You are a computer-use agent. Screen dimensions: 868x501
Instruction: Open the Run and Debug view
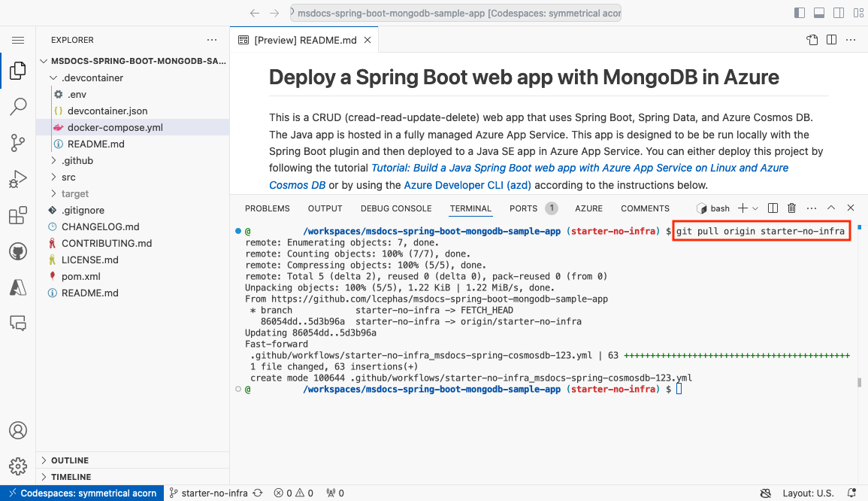[18, 179]
